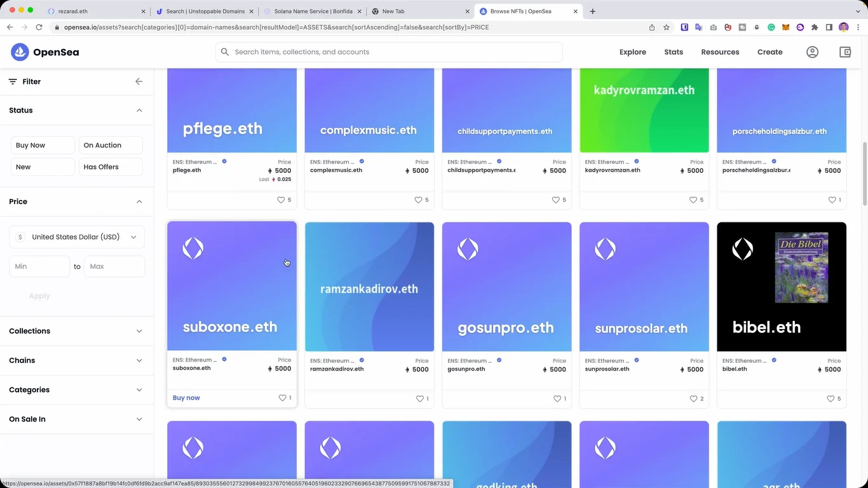This screenshot has width=868, height=488.
Task: Close the Browse NFTs OpenSea tab
Action: 576,11
